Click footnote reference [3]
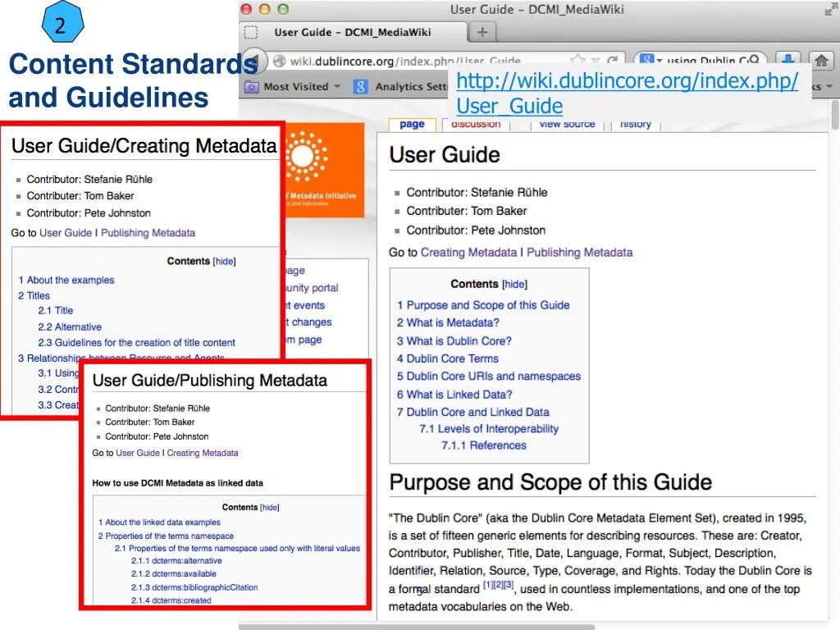840x630 pixels. 509,584
